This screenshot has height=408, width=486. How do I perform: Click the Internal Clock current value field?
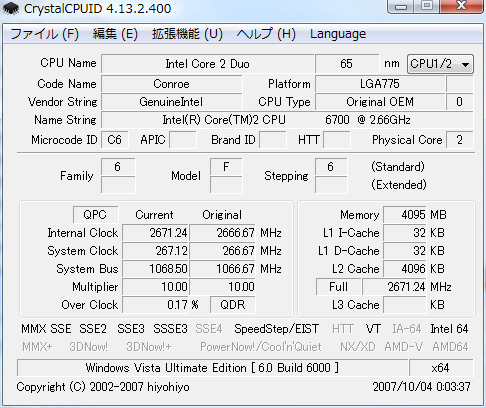point(155,233)
